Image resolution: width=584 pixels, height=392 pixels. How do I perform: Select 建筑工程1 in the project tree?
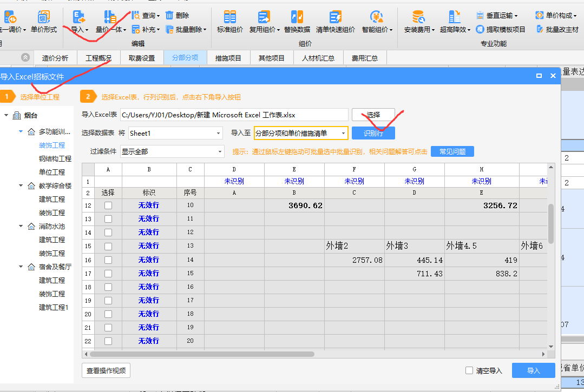click(54, 307)
